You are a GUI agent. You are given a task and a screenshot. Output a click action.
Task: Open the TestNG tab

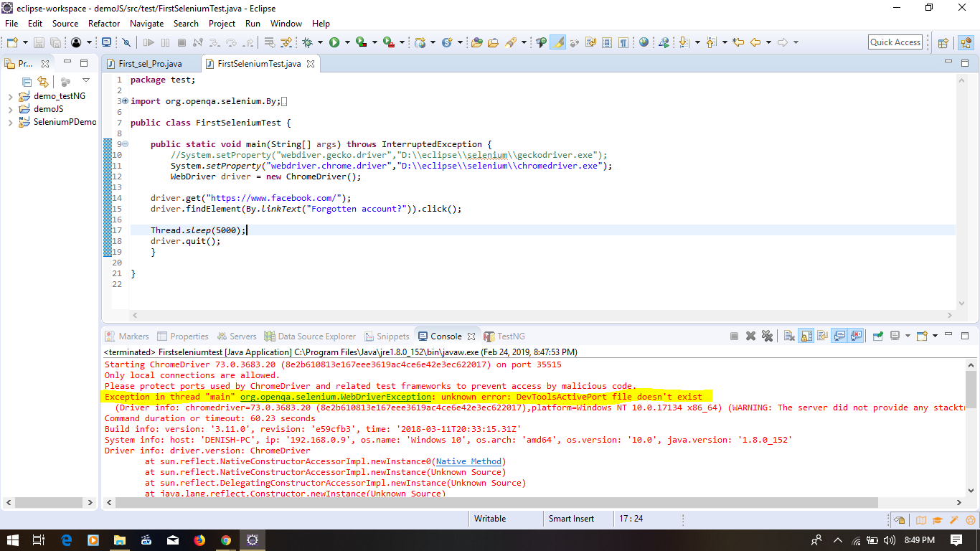pyautogui.click(x=504, y=336)
